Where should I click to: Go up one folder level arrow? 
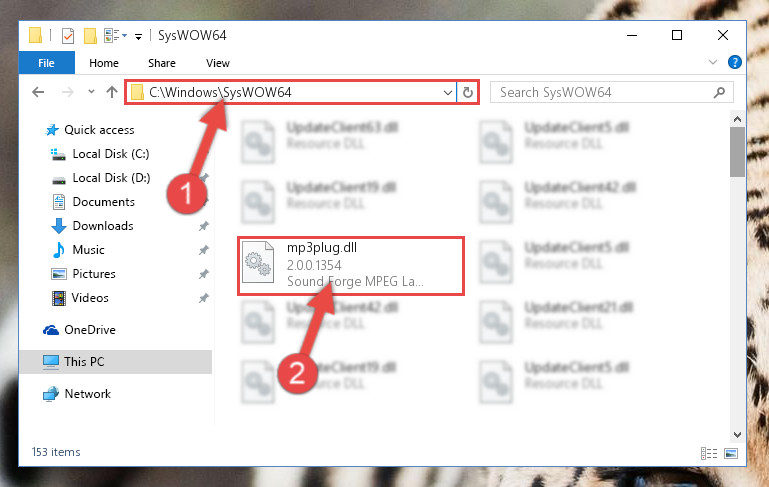(x=112, y=92)
